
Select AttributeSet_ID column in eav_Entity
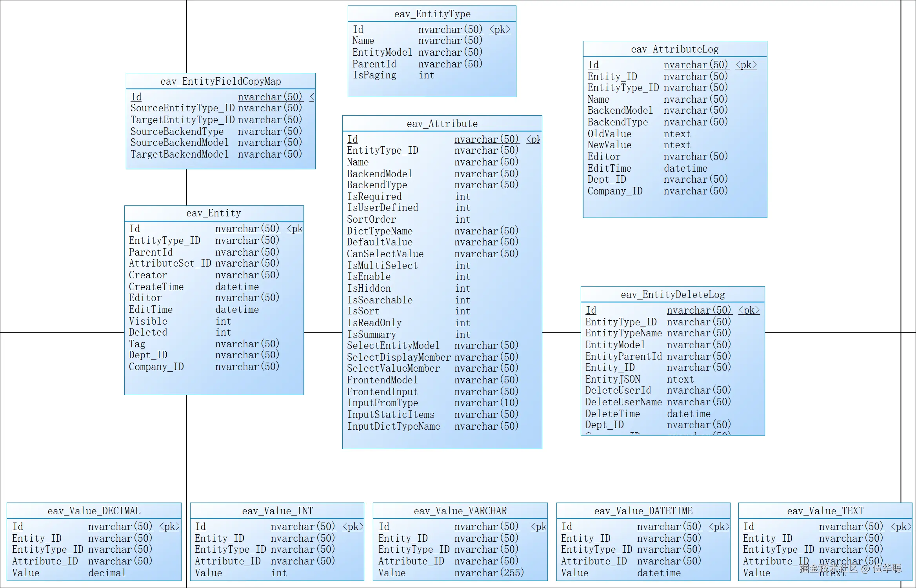tap(170, 263)
